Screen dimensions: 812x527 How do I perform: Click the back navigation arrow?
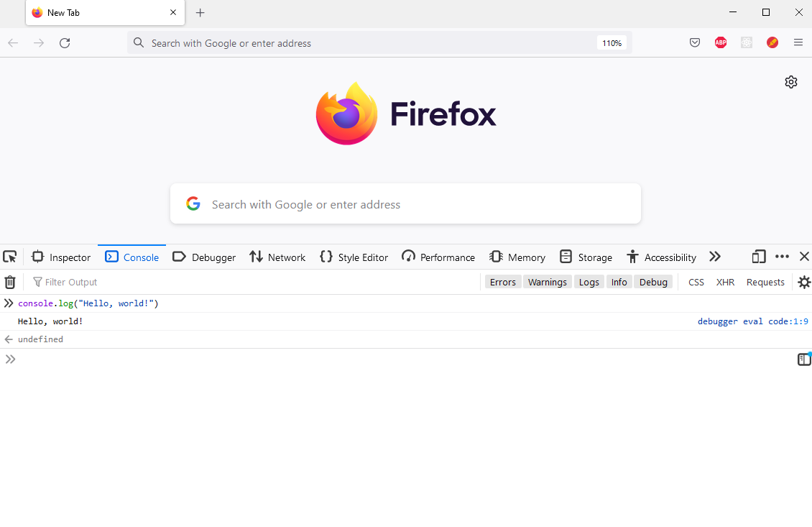tap(13, 43)
